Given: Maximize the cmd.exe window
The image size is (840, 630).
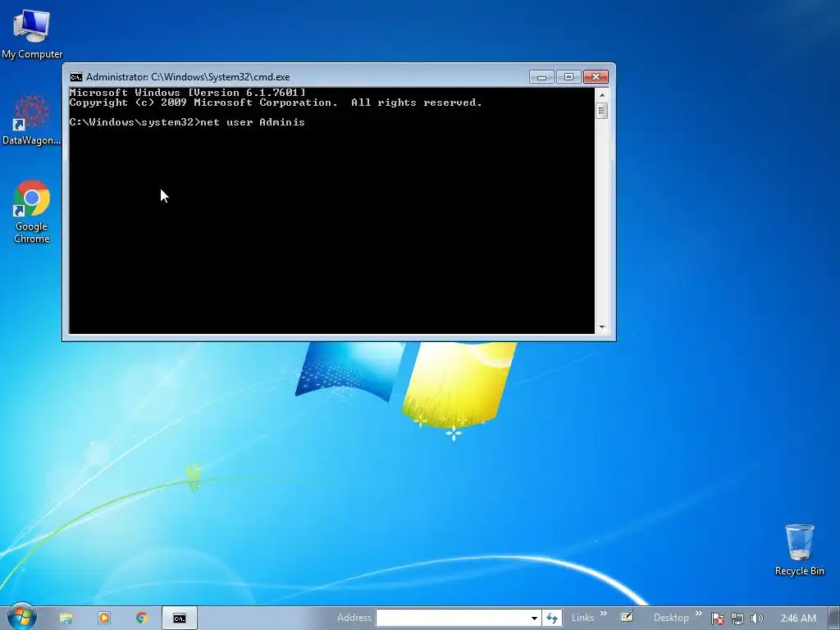Looking at the screenshot, I should pyautogui.click(x=568, y=77).
